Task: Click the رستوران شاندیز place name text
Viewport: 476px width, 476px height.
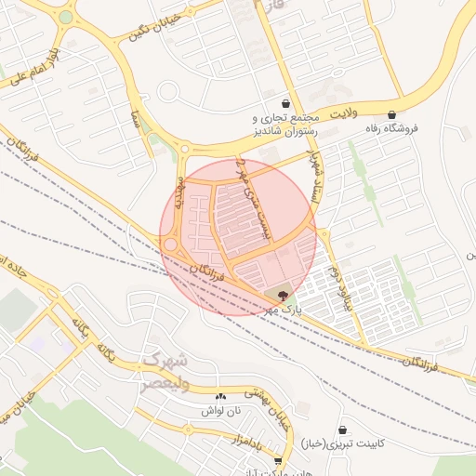Action: click(x=285, y=132)
